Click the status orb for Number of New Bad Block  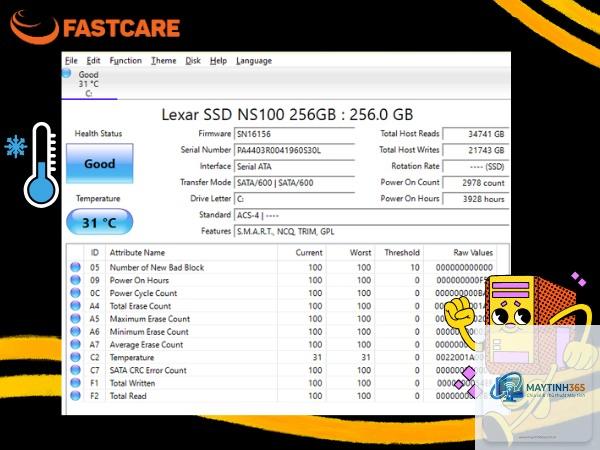[75, 267]
